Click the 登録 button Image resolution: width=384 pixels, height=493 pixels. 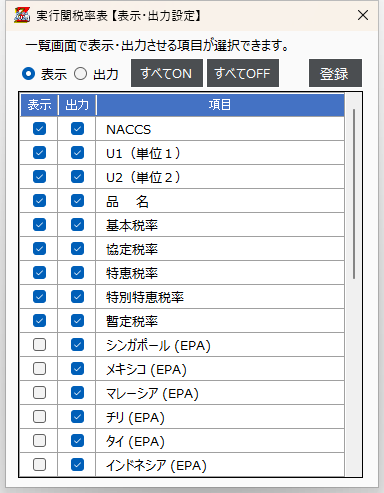(335, 73)
